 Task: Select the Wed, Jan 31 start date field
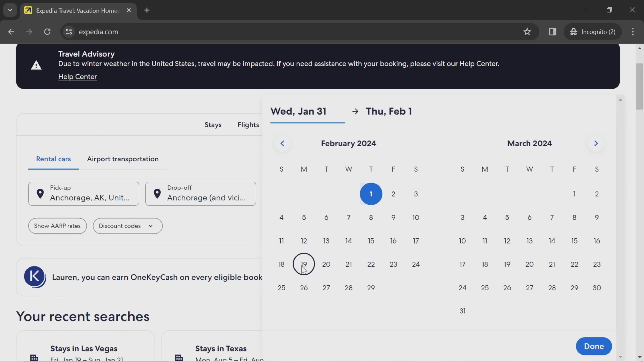tap(307, 111)
